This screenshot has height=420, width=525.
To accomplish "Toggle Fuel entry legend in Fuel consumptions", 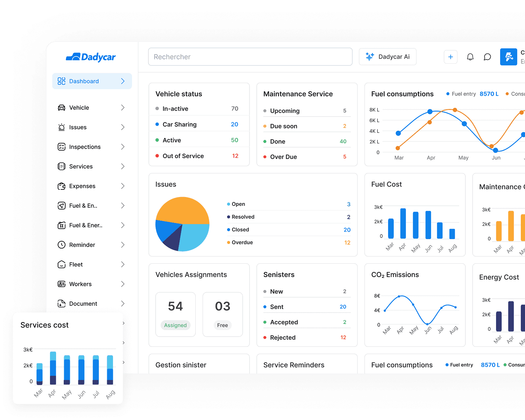I will pyautogui.click(x=461, y=94).
